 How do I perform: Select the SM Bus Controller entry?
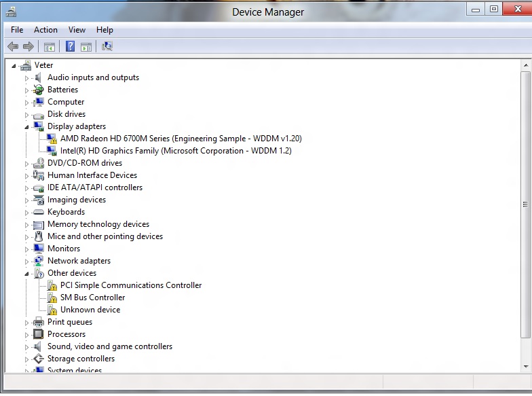click(x=92, y=298)
